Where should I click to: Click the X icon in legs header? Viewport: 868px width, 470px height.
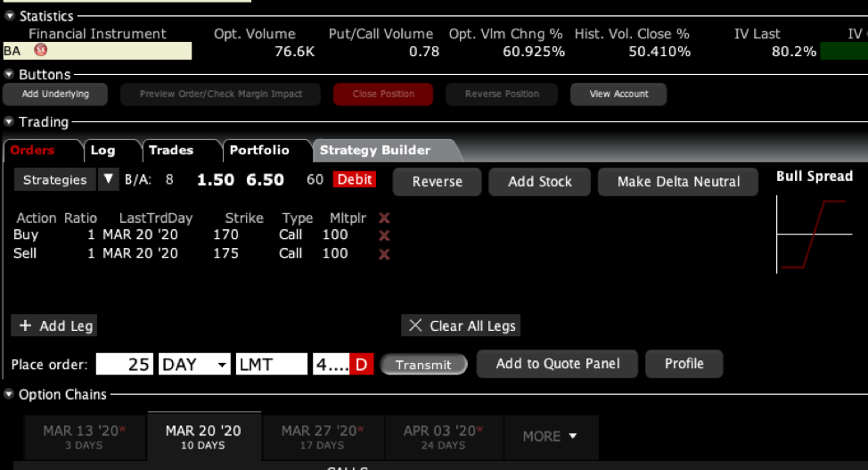tap(384, 218)
